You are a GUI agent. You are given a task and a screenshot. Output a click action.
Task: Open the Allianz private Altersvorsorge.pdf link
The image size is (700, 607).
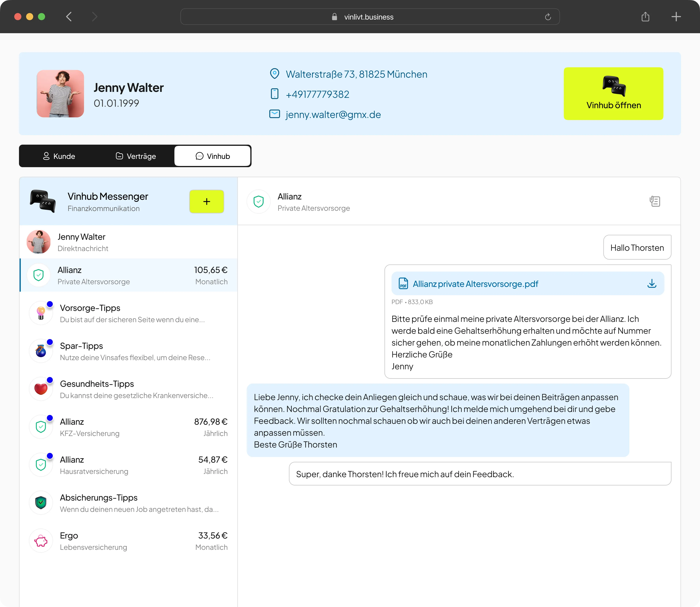(x=475, y=284)
